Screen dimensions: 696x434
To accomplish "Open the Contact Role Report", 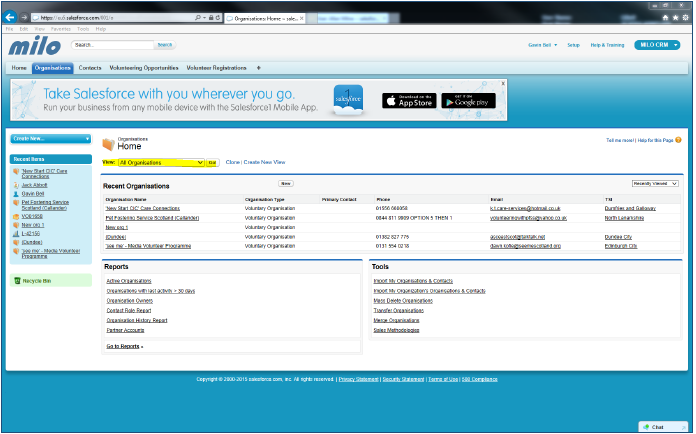I will (129, 311).
